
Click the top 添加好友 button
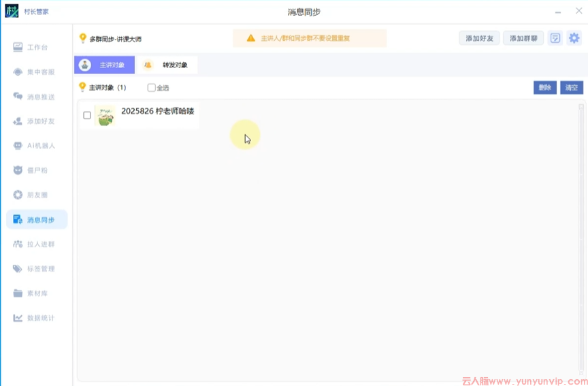pos(479,38)
